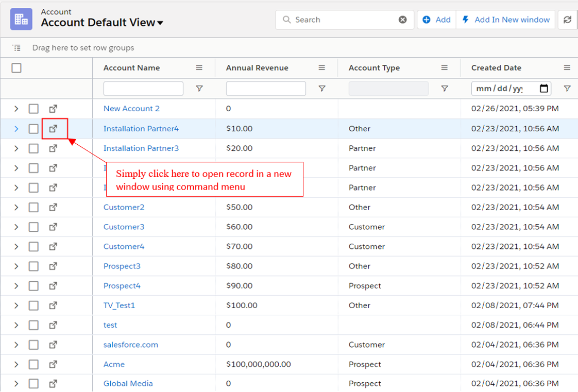Open the Global Media account link
Viewport: 578px width, 392px height.
pyautogui.click(x=128, y=383)
